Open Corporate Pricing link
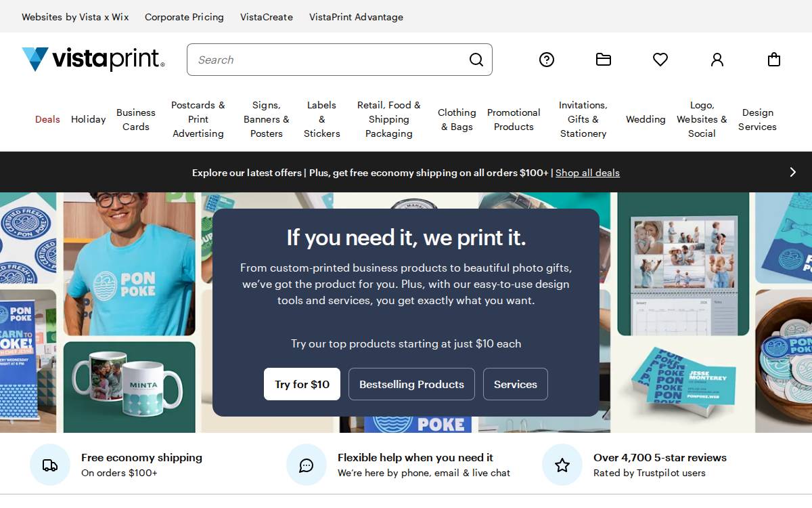Screen dimensions: 812x508 point(184,17)
